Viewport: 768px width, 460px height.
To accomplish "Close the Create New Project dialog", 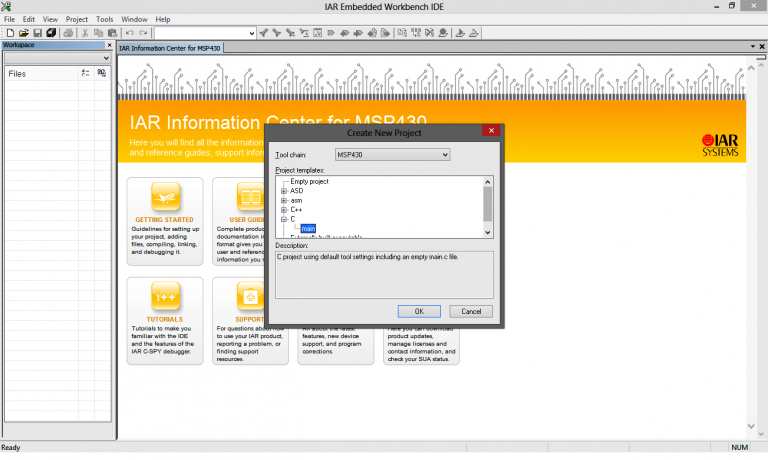I will coord(491,130).
